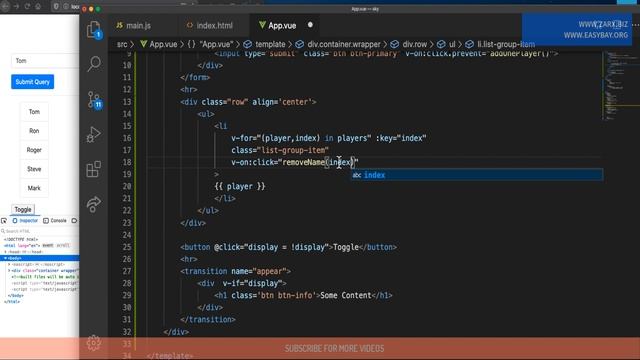This screenshot has height=360, width=640.
Task: Open the Extensions view
Action: (x=93, y=169)
